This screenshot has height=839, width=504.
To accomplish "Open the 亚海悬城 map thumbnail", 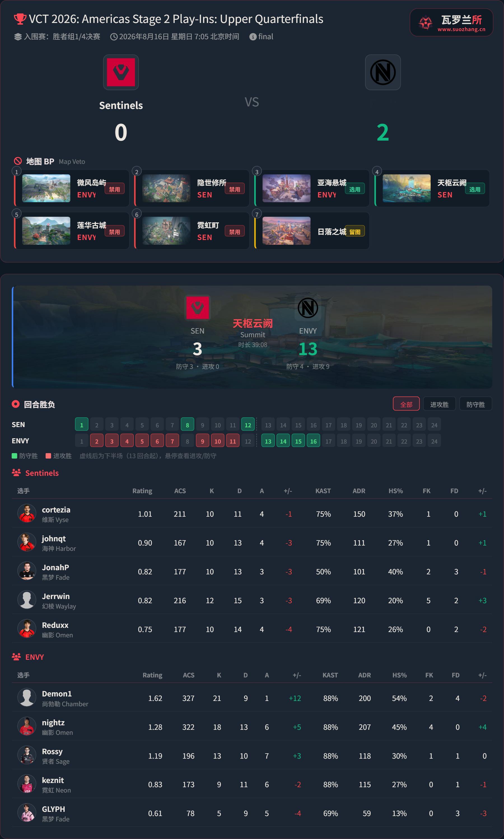I will (286, 188).
